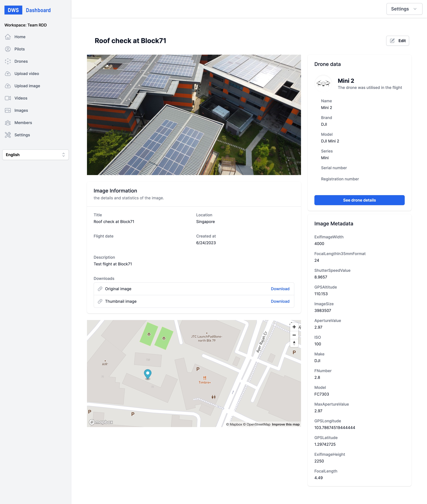Viewport: 427px width, 504px height.
Task: Go to the Dashboard header link
Action: [x=38, y=10]
